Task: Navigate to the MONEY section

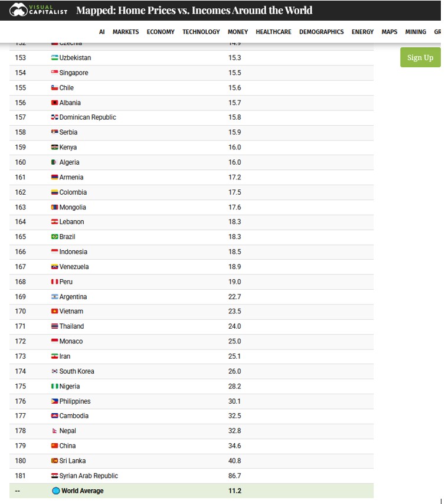Action: pos(238,32)
